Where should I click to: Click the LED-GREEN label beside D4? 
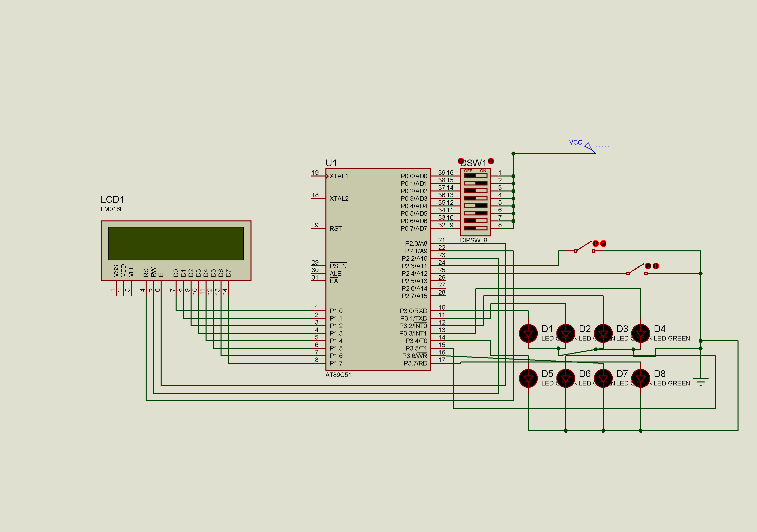click(672, 338)
